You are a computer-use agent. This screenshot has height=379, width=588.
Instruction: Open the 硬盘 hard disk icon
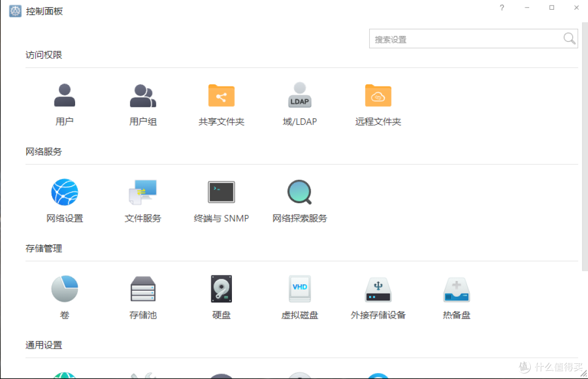pos(221,289)
